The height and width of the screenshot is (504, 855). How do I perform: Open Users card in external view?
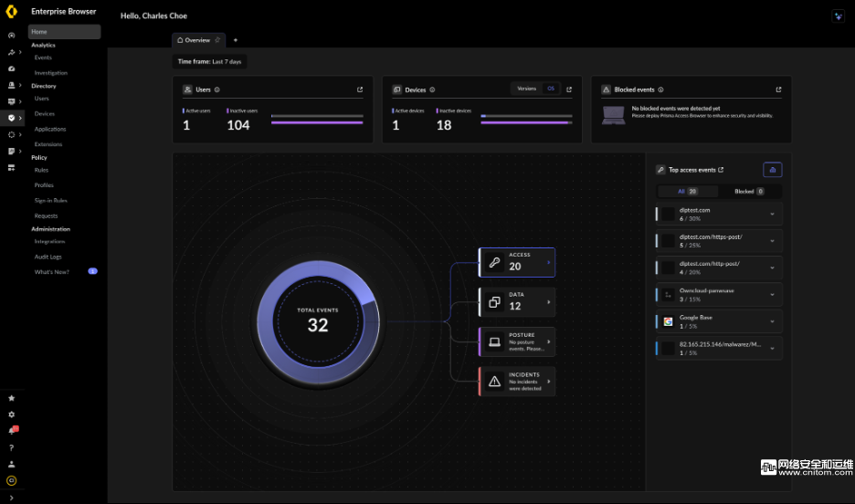pyautogui.click(x=360, y=89)
